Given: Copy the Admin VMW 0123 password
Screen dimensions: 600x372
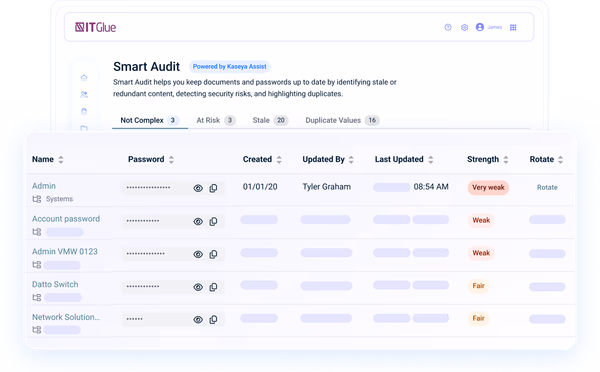Looking at the screenshot, I should pos(213,254).
